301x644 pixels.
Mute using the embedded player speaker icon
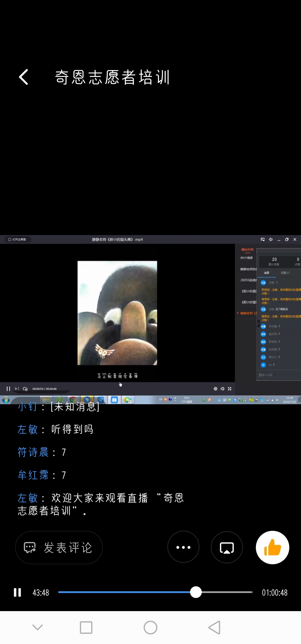point(222,389)
